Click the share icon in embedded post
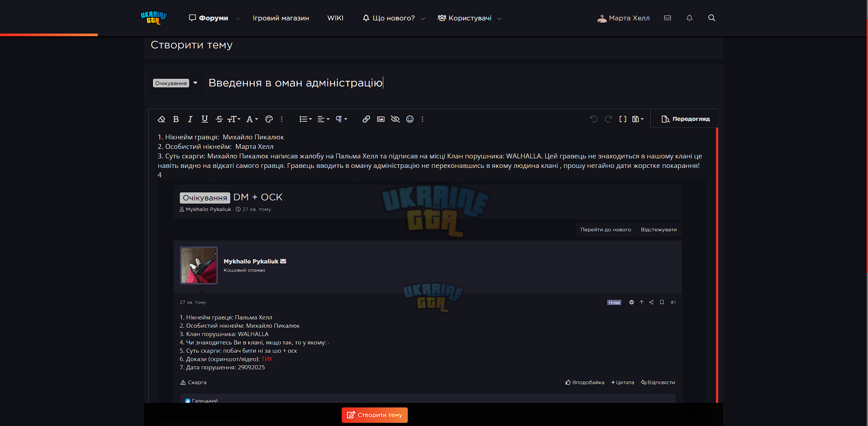 (651, 302)
